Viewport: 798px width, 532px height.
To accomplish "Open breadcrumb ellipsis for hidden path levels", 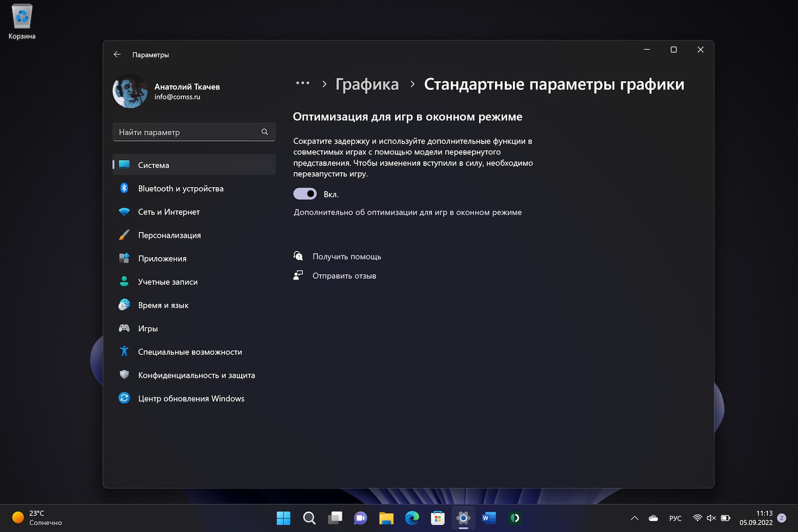I will 302,84.
